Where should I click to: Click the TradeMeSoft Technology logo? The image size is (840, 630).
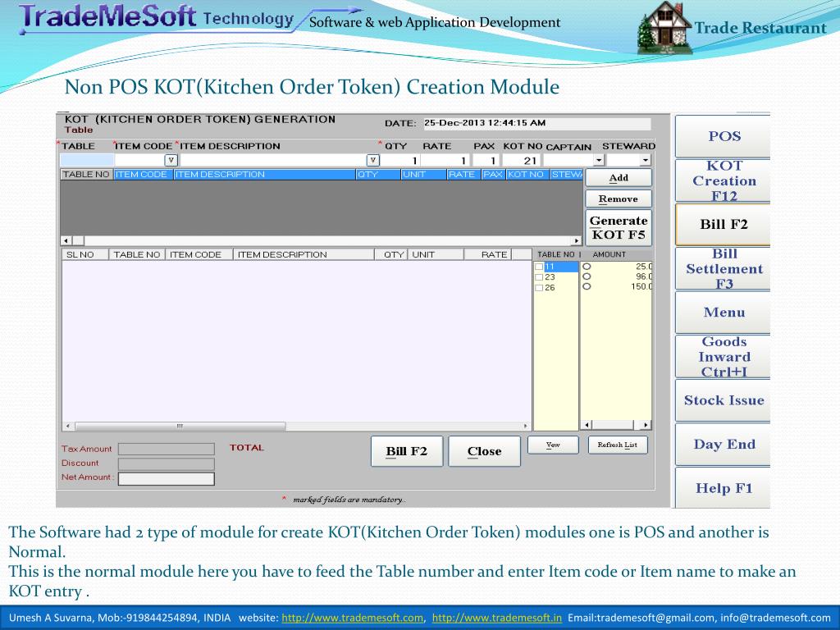coord(157,18)
